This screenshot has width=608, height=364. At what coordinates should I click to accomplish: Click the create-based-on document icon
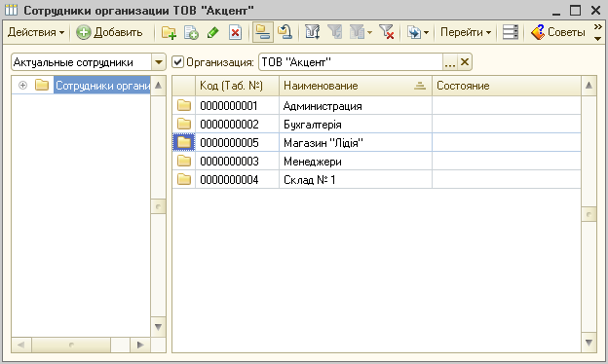point(414,32)
